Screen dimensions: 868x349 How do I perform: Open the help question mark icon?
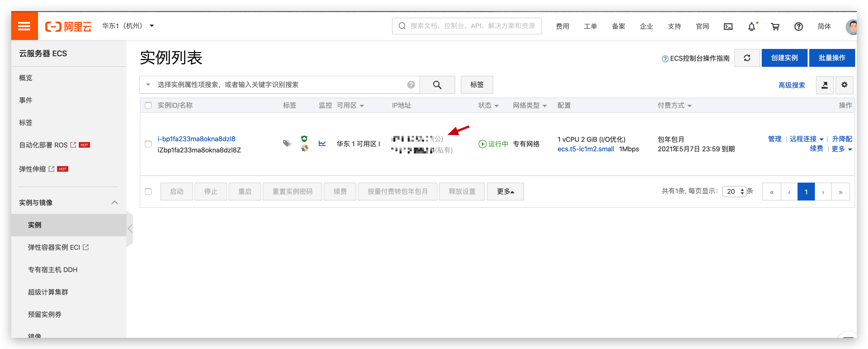pos(799,27)
